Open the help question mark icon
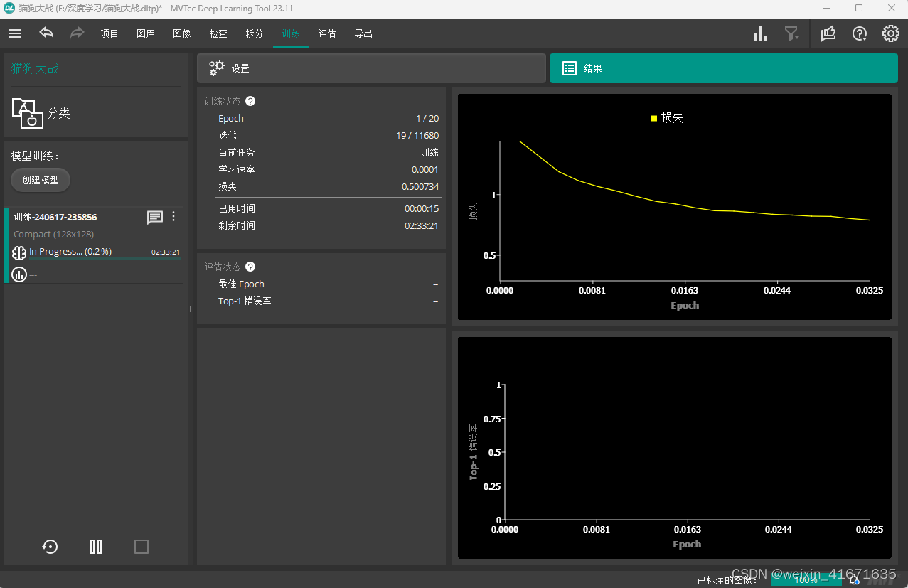The height and width of the screenshot is (588, 908). pyautogui.click(x=860, y=33)
